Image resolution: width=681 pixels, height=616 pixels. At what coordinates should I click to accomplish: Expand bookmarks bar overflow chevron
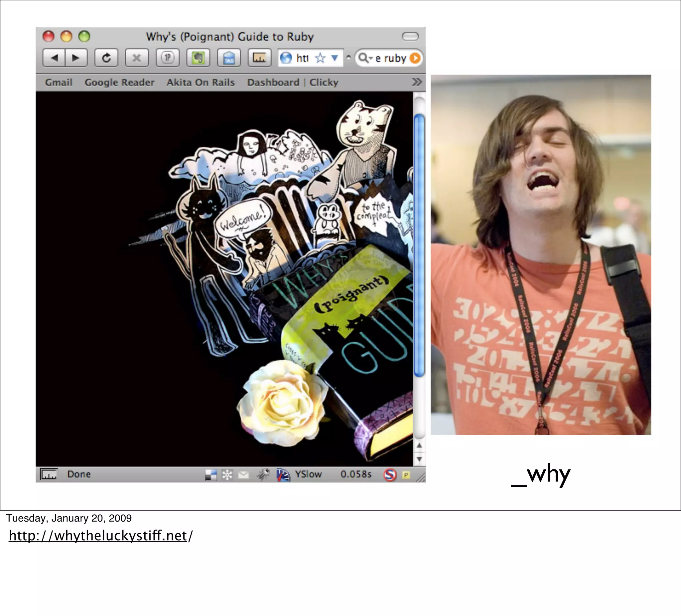coord(417,82)
